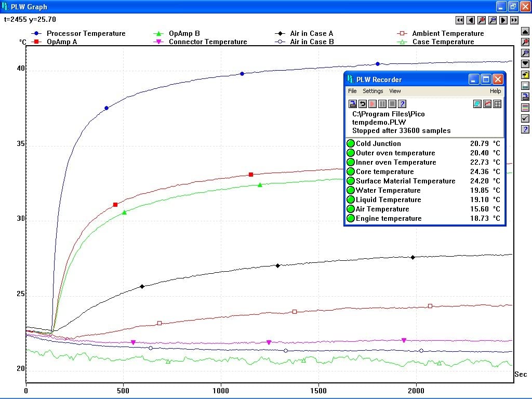The height and width of the screenshot is (399, 532).
Task: Open the spreadsheet view icon in PLW Recorder
Action: pos(497,104)
